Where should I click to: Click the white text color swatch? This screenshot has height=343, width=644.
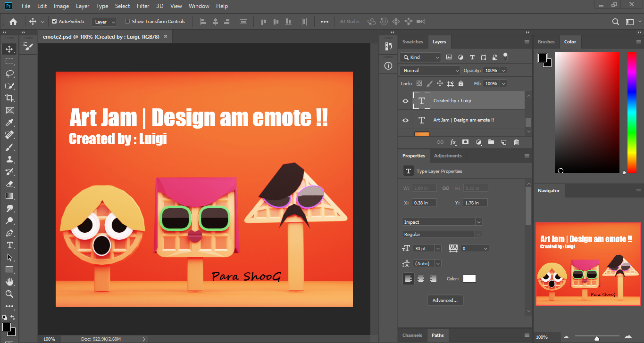coord(469,278)
